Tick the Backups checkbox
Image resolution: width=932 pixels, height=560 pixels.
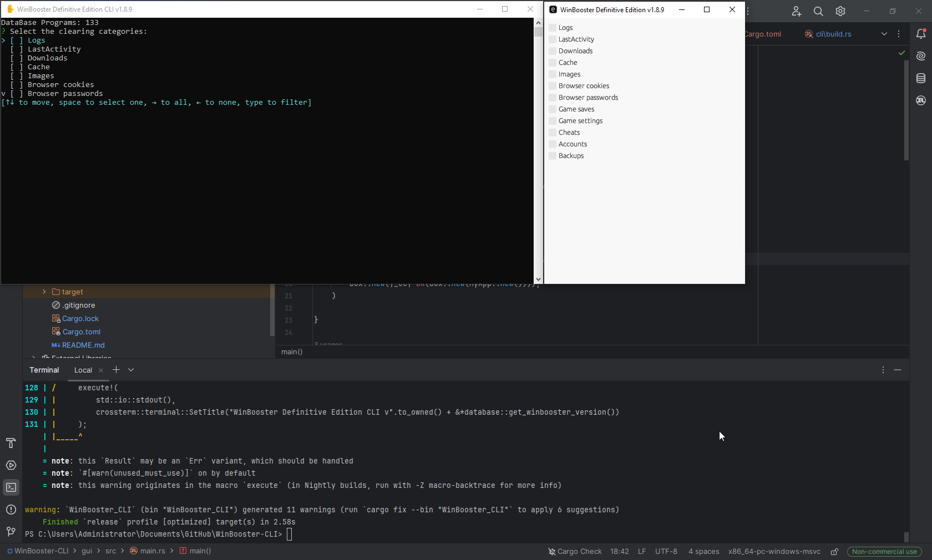(553, 156)
